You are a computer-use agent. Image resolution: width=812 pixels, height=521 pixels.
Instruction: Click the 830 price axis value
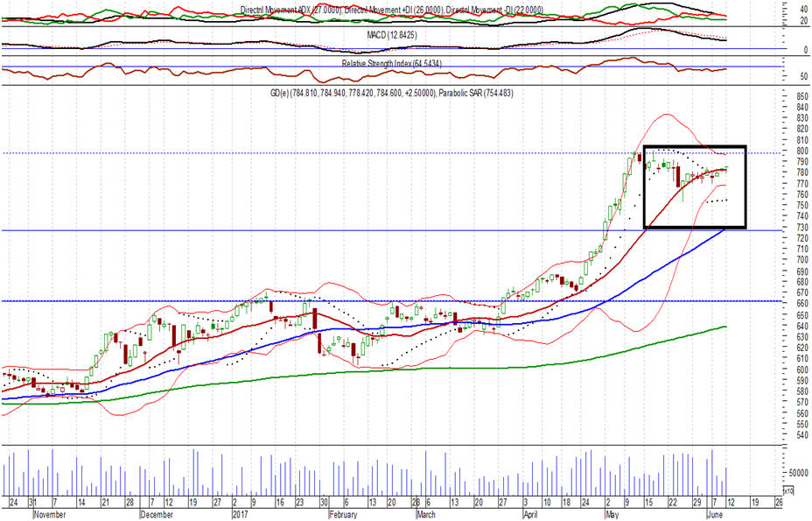802,118
